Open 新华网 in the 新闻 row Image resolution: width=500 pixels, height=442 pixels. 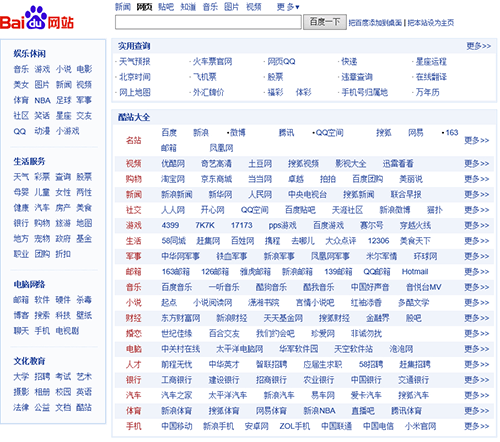click(x=220, y=194)
